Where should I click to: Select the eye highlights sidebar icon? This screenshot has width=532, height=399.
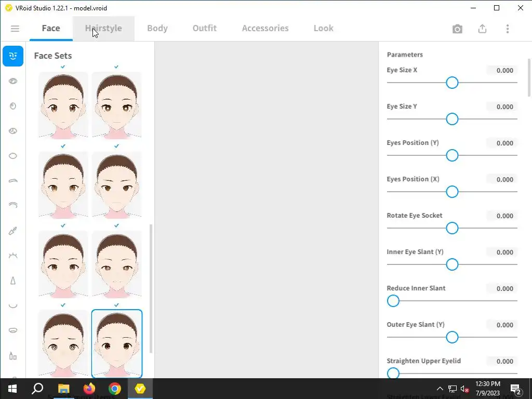point(13,131)
